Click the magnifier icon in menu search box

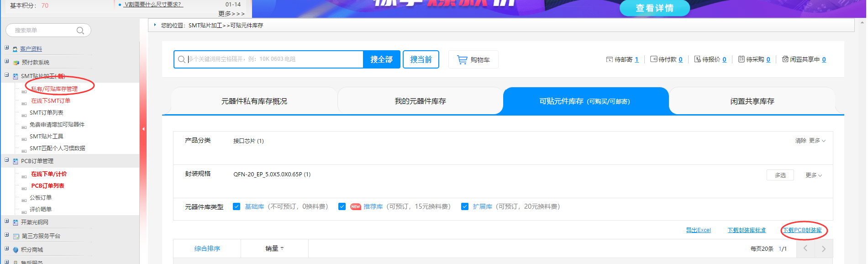coord(80,31)
